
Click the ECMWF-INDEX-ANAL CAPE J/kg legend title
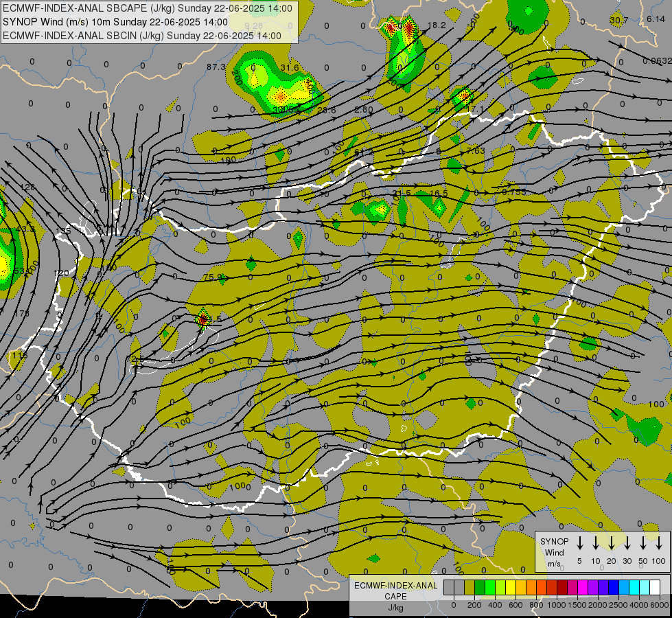395,597
